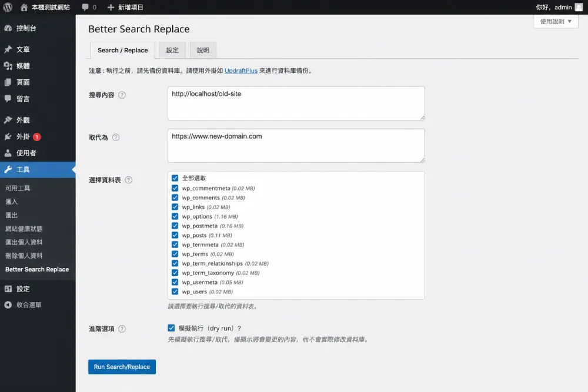The height and width of the screenshot is (392, 588).
Task: Click help icon next to 搜尋內容
Action: pyautogui.click(x=122, y=95)
